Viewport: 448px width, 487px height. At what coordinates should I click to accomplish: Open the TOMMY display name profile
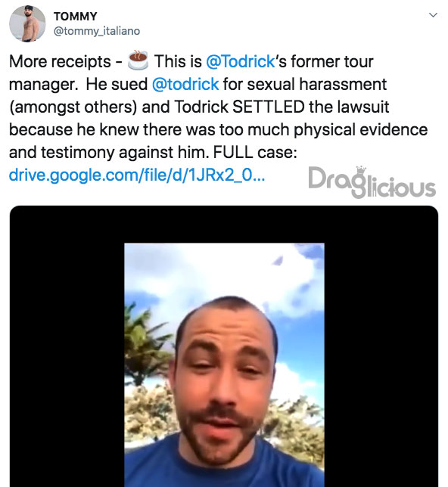(75, 16)
